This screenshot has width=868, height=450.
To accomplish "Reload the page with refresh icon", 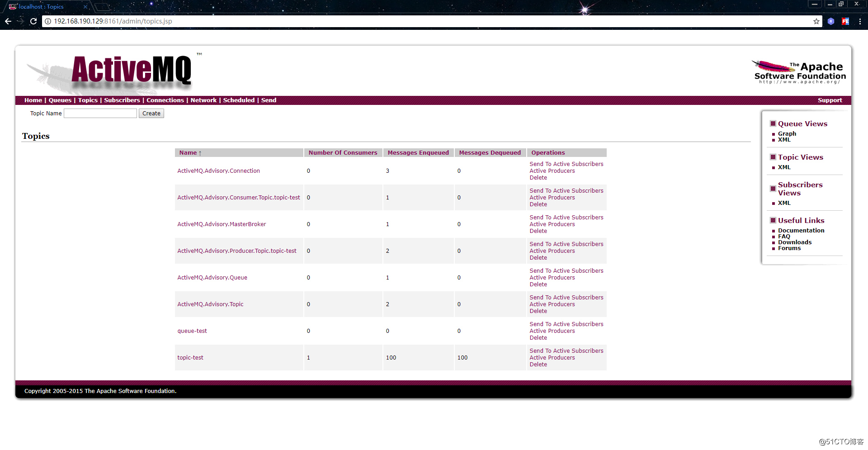I will (33, 21).
